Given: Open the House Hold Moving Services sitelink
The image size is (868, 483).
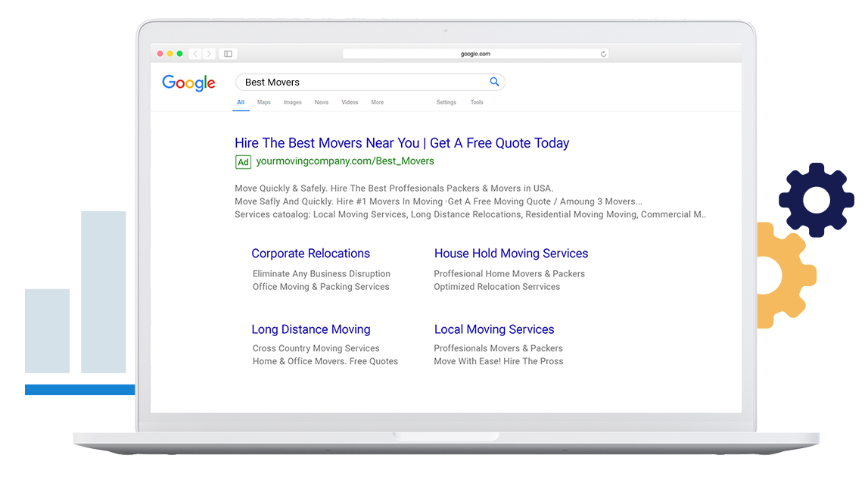Looking at the screenshot, I should point(511,253).
